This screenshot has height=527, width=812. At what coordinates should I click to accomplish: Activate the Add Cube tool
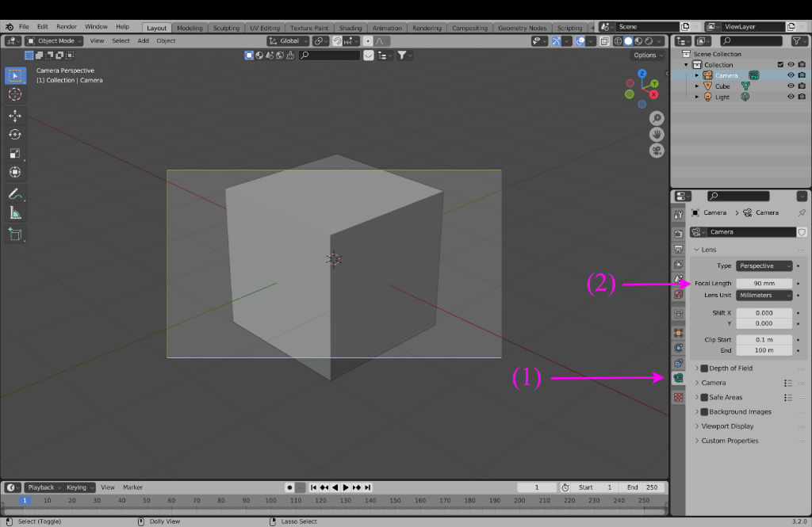(15, 234)
